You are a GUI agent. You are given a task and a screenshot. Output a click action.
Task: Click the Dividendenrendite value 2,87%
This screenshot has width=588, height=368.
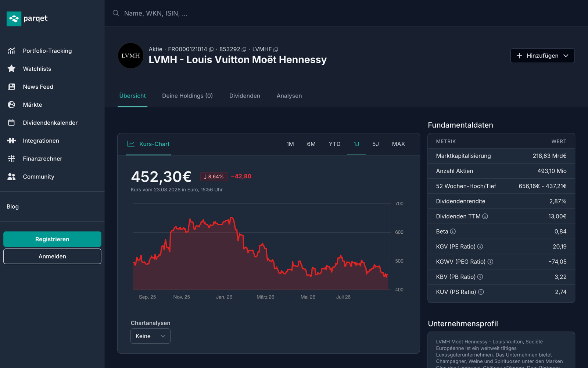coord(558,201)
